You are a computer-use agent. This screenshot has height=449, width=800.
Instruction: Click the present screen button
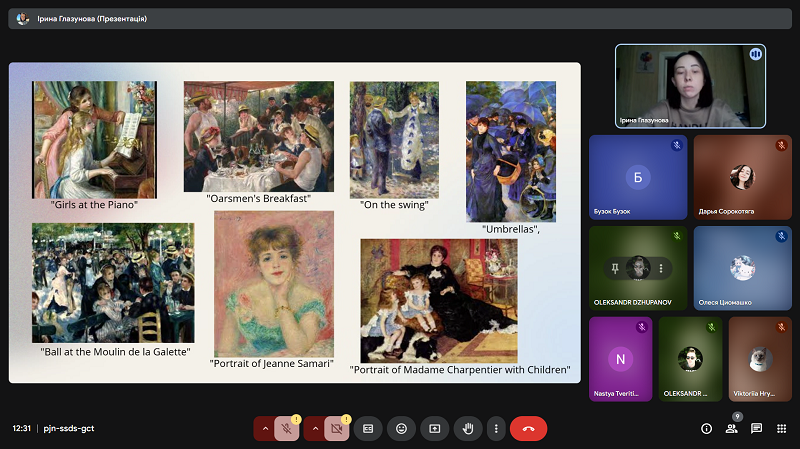[x=434, y=429]
